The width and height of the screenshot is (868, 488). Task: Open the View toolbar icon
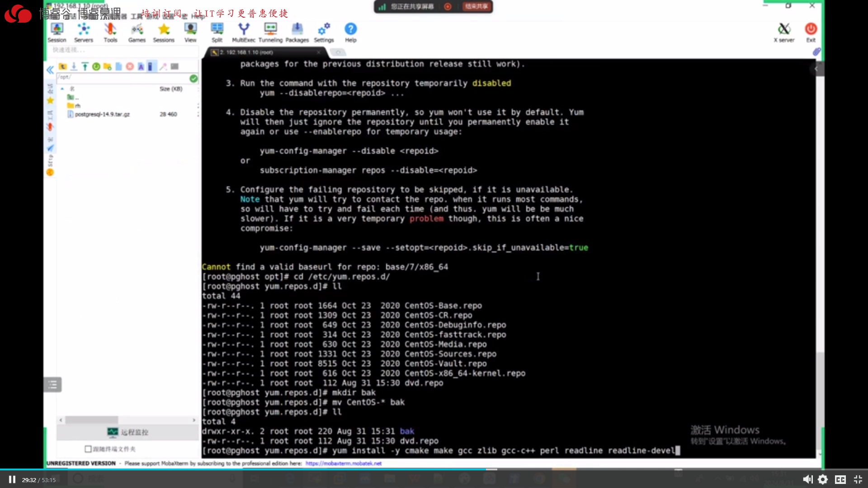(190, 33)
